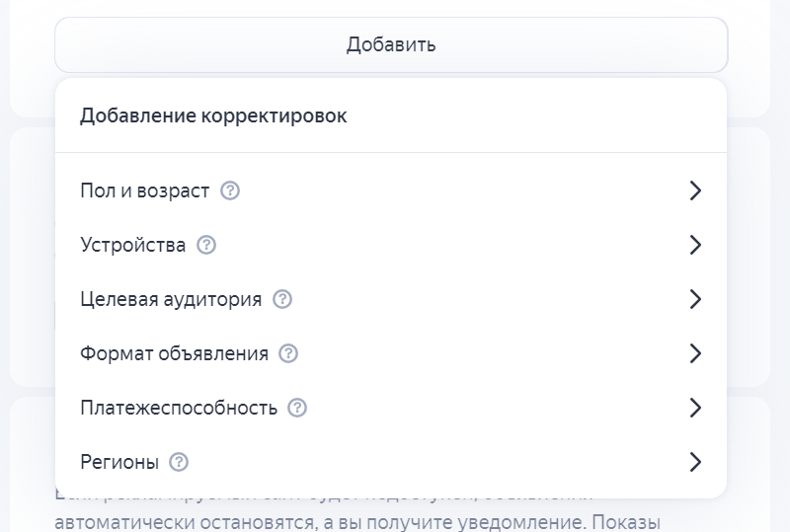Click help icon next to Пол и возраст
This screenshot has width=790, height=532.
[x=230, y=190]
